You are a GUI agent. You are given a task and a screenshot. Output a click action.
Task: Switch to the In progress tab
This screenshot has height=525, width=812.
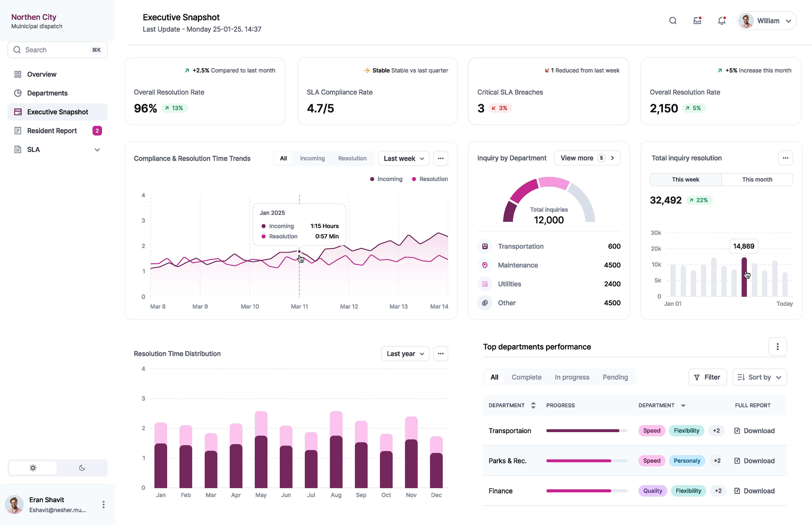point(572,377)
